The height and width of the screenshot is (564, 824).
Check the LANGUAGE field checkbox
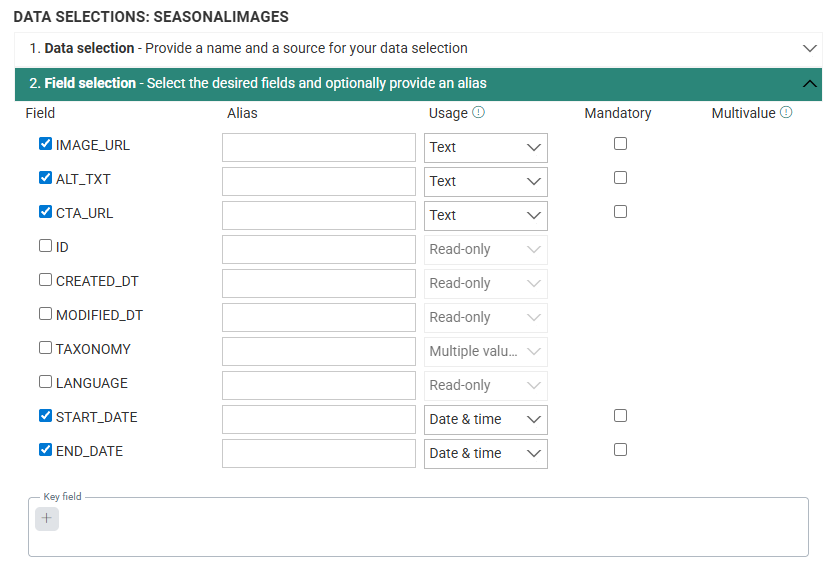click(45, 382)
